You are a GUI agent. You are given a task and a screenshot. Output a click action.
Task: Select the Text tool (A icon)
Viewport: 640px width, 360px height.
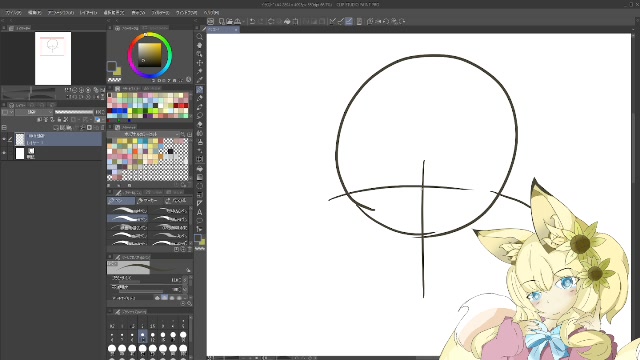point(200,212)
